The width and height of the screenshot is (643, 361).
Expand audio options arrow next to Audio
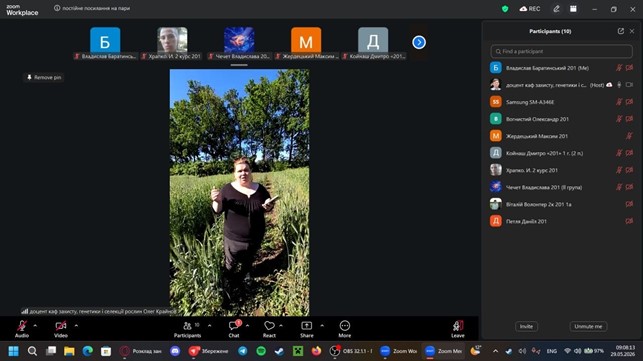35,326
